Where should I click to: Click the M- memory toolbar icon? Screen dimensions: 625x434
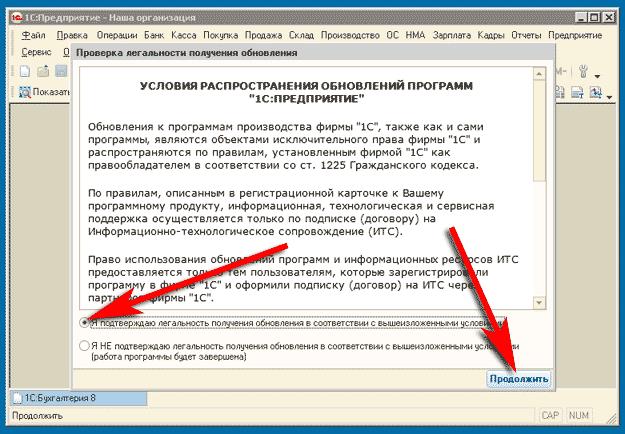(560, 72)
